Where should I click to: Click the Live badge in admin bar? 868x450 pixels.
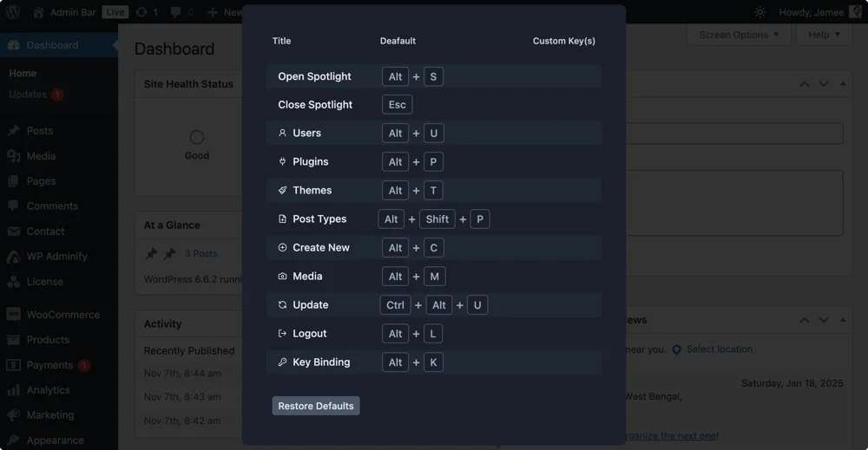[115, 12]
